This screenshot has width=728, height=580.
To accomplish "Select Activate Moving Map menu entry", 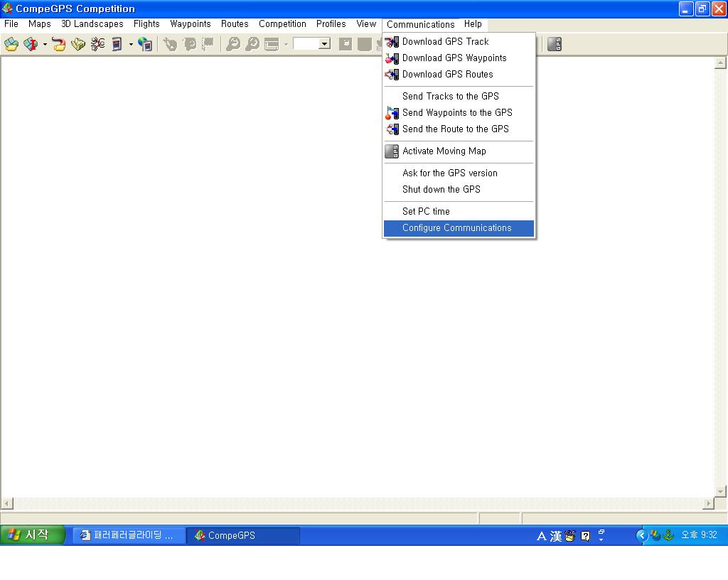I will pyautogui.click(x=459, y=151).
